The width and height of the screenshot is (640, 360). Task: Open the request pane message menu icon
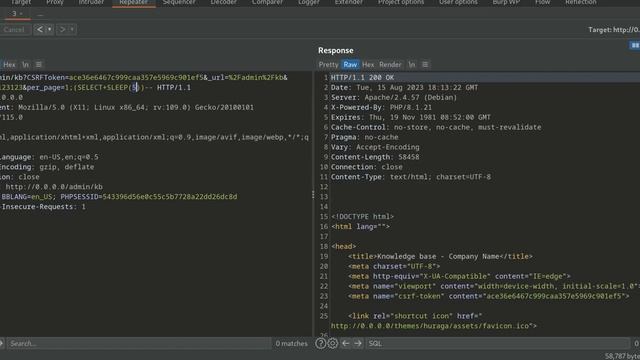tap(39, 64)
